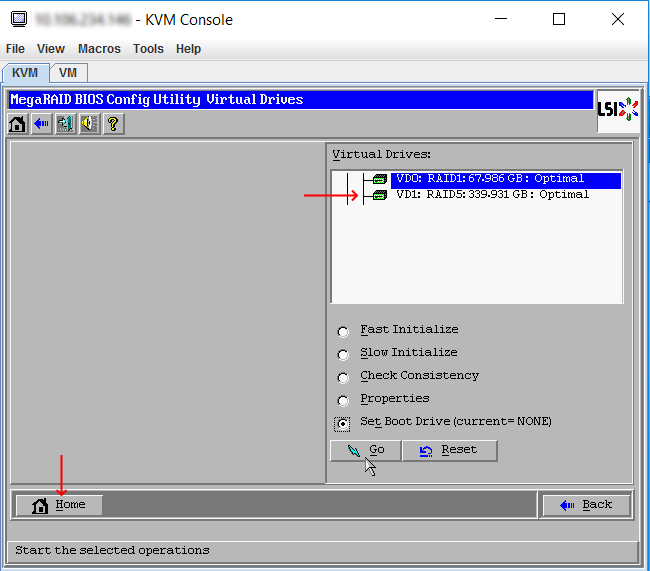Click the Home button at bottom

pyautogui.click(x=59, y=505)
